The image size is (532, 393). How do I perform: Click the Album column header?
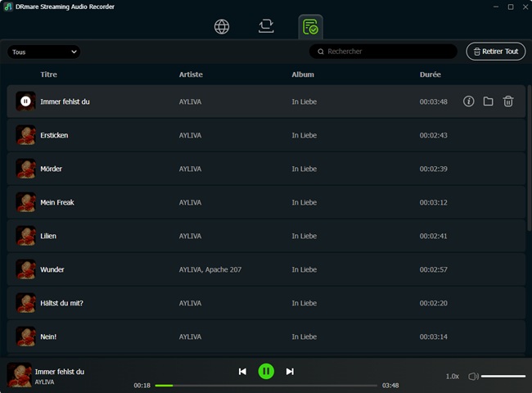[x=303, y=75]
